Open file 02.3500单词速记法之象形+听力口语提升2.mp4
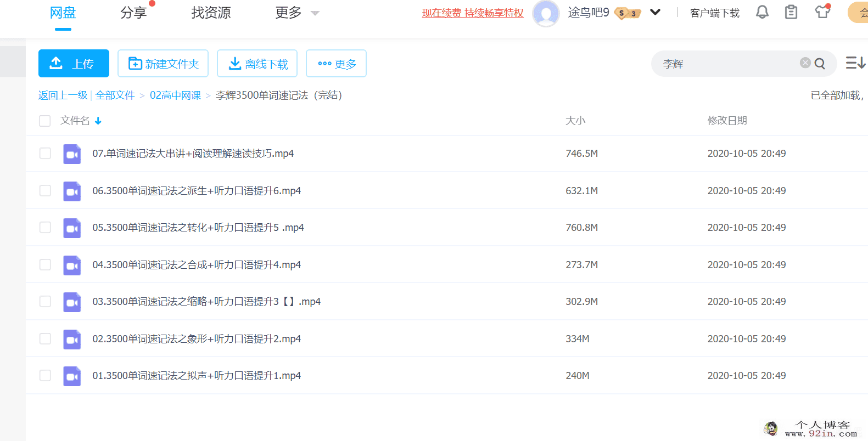Viewport: 868px width, 441px height. click(197, 339)
